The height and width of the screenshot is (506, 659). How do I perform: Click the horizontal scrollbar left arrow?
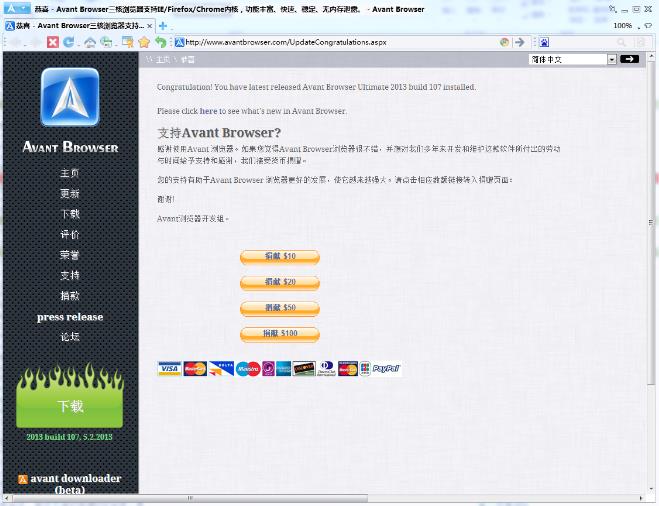click(x=7, y=498)
